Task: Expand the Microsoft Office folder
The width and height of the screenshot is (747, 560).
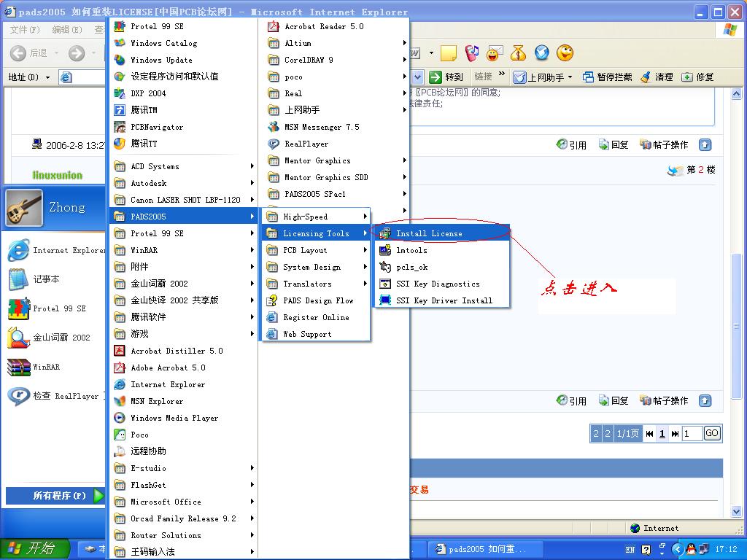Action: (x=183, y=502)
